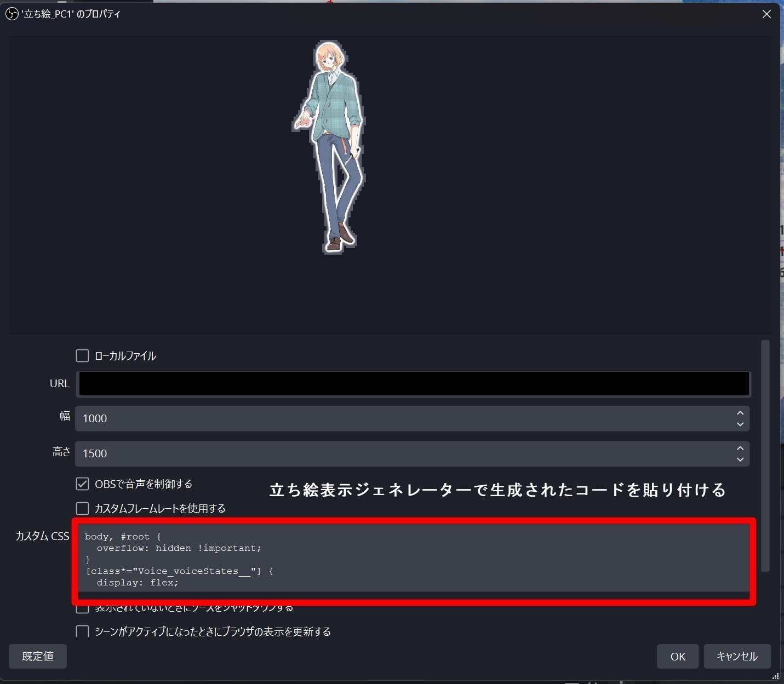Increase the 幅 value with the up arrow
This screenshot has width=784, height=684.
pos(740,414)
